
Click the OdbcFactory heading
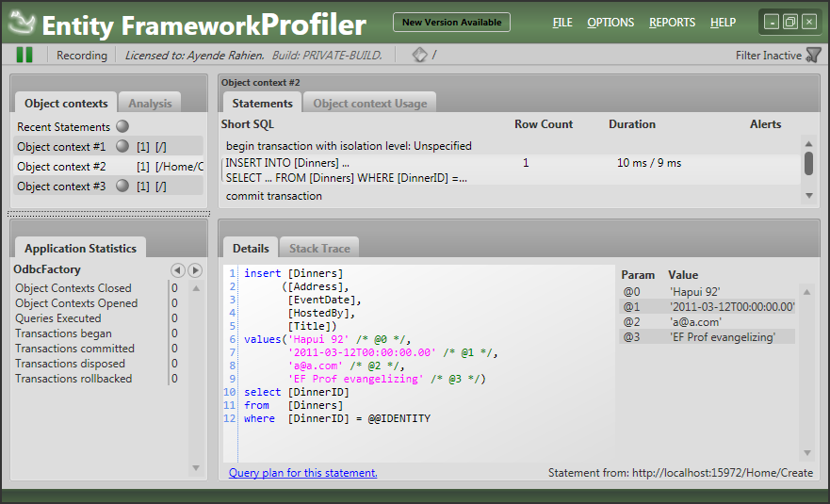47,268
